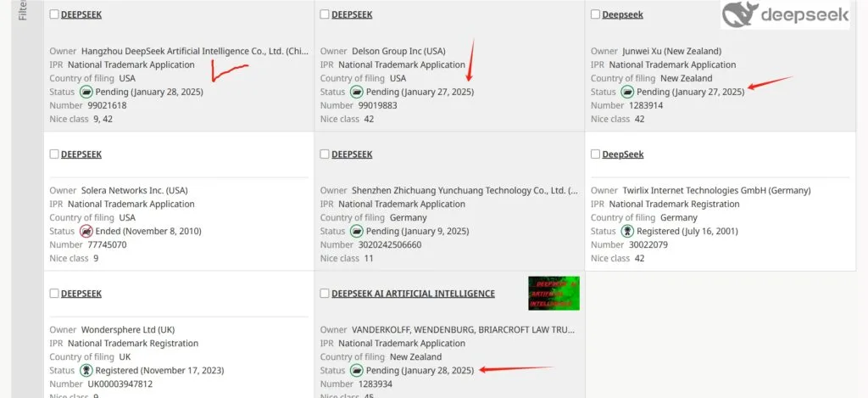Click Country of filing UK value

pos(127,356)
